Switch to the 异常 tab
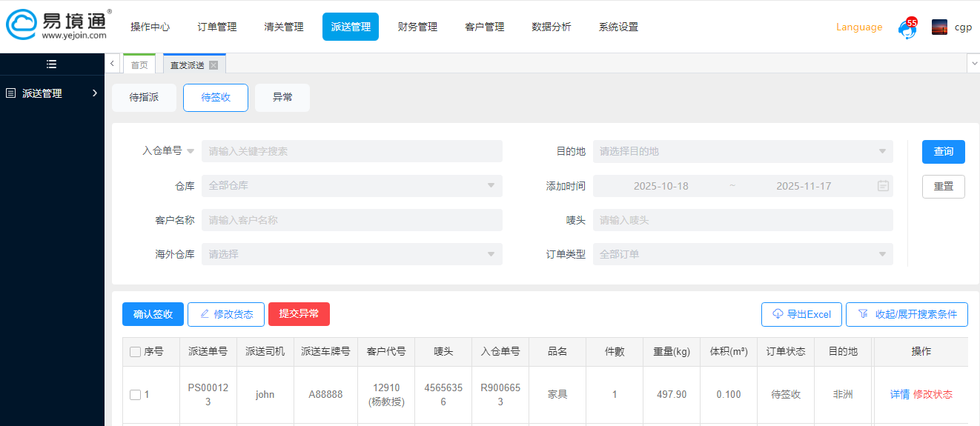 (282, 97)
